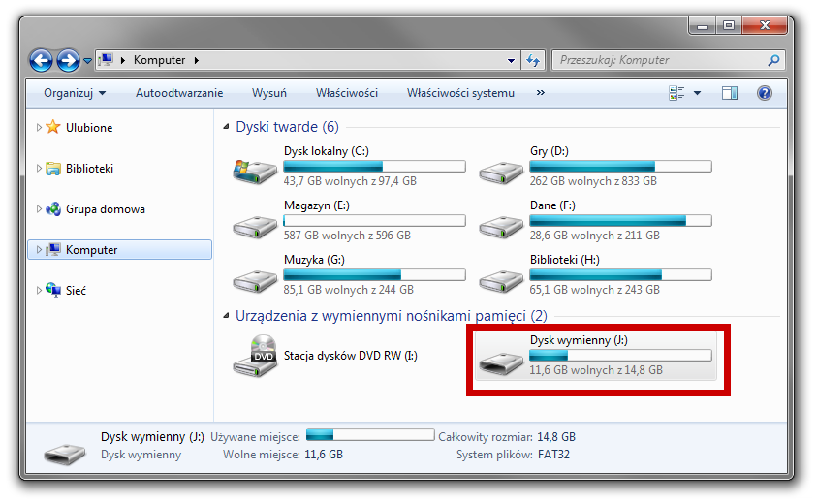Minimize the Komputer window
The height and width of the screenshot is (504, 817).
pyautogui.click(x=703, y=26)
